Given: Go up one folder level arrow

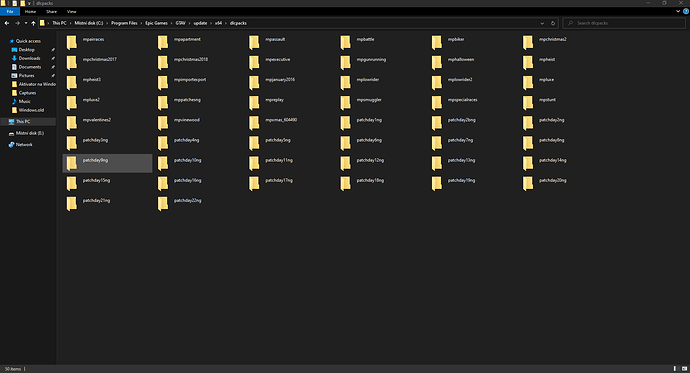Looking at the screenshot, I should [33, 23].
